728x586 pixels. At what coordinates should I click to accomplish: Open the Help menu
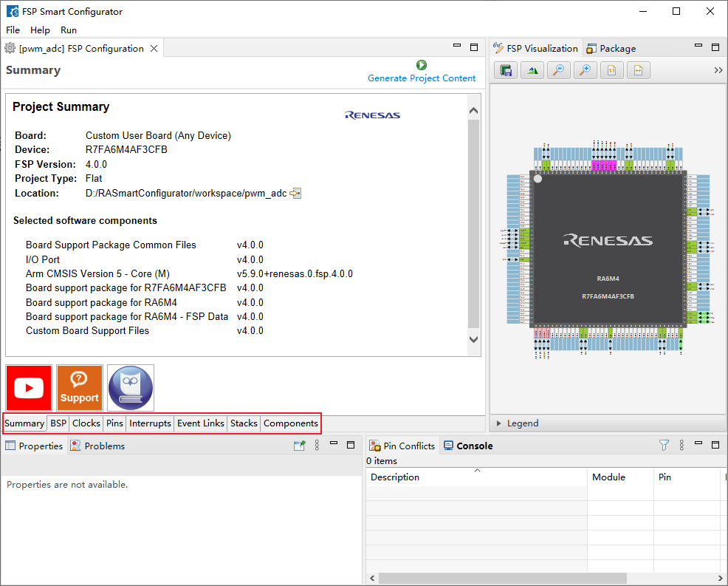(x=41, y=30)
